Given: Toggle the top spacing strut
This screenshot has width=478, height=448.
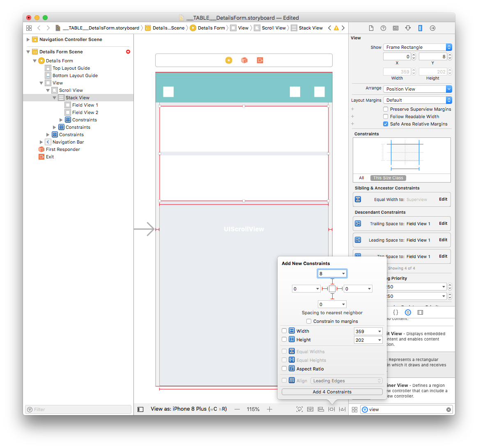Looking at the screenshot, I should [x=332, y=281].
